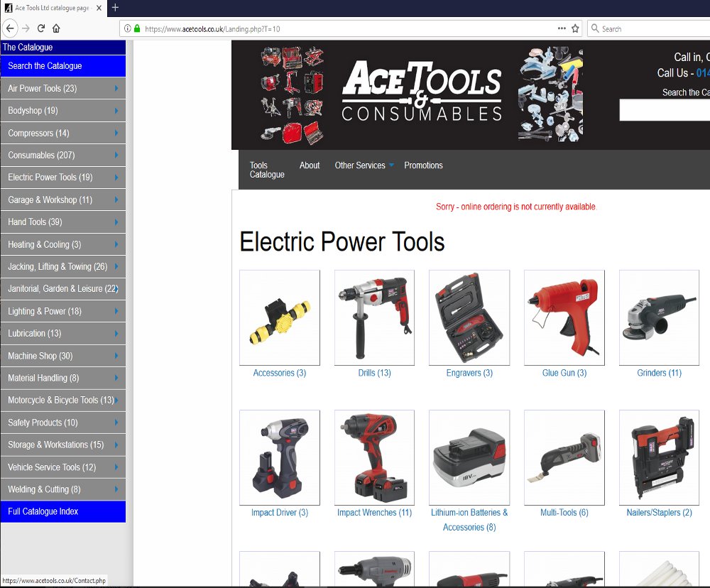Image resolution: width=710 pixels, height=588 pixels.
Task: Refresh the current page
Action: [x=42, y=28]
